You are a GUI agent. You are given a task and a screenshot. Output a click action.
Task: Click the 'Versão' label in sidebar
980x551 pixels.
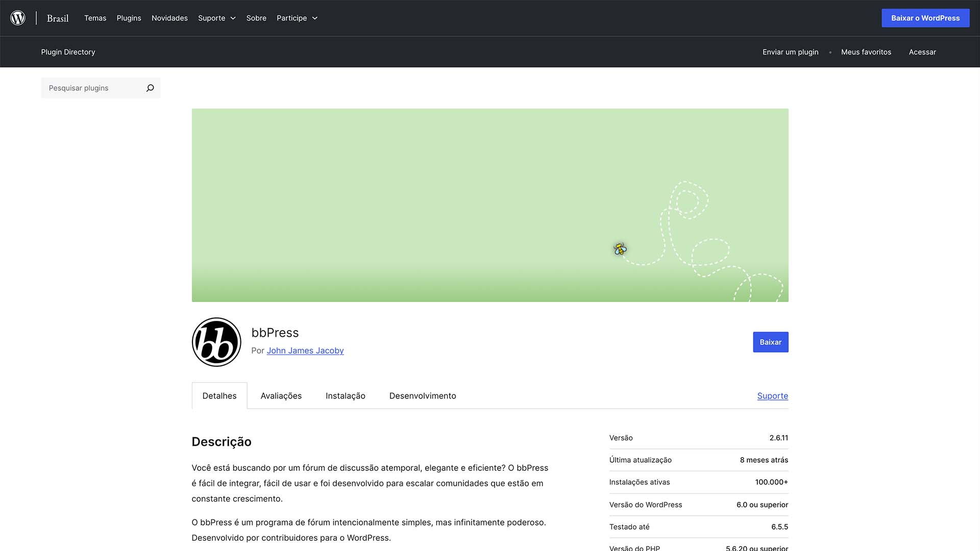tap(621, 438)
